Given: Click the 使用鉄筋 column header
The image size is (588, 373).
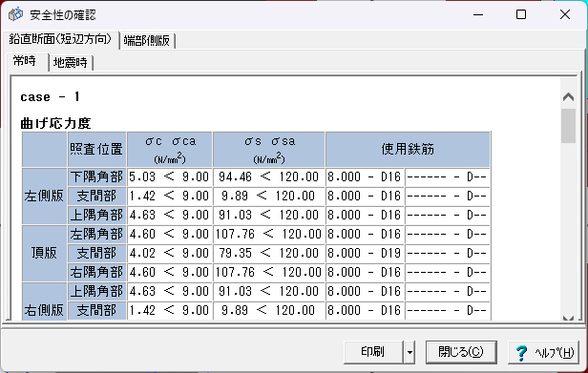Looking at the screenshot, I should tap(408, 149).
